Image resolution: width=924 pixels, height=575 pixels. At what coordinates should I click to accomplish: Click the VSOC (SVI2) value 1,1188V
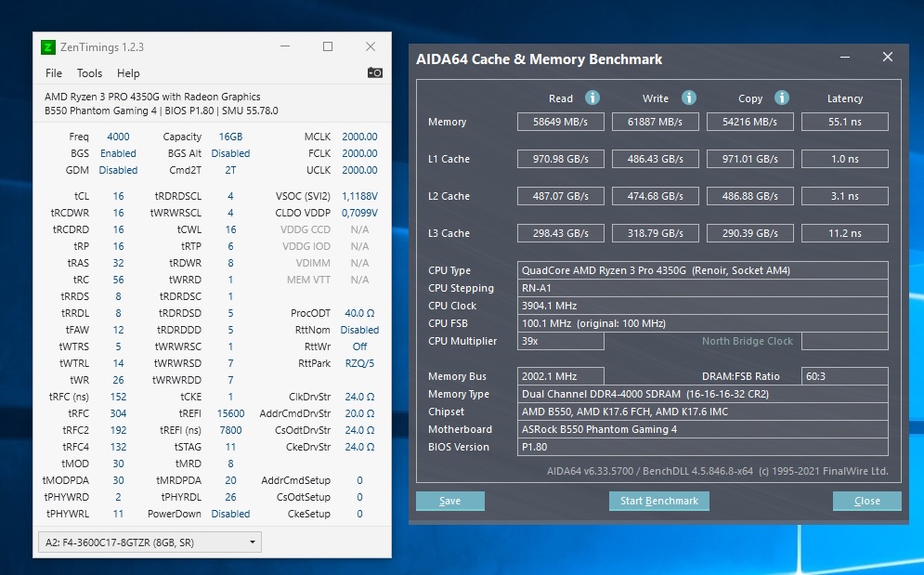pyautogui.click(x=359, y=196)
